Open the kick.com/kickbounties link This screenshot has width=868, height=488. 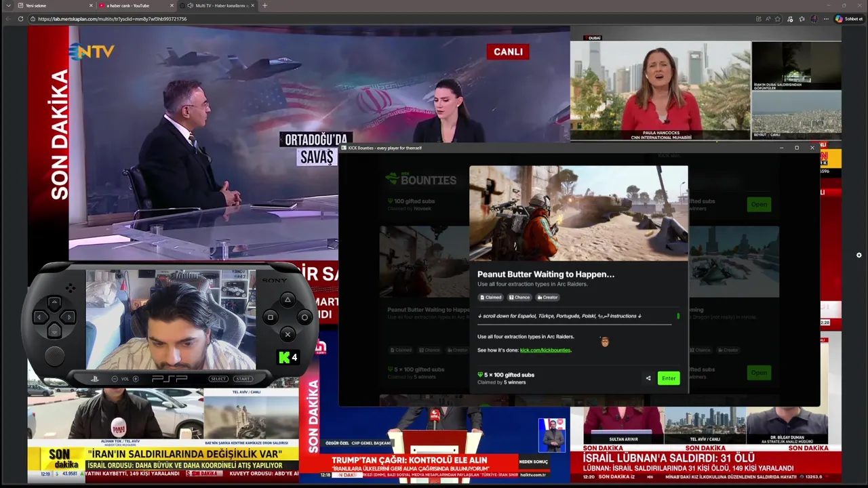coord(545,350)
